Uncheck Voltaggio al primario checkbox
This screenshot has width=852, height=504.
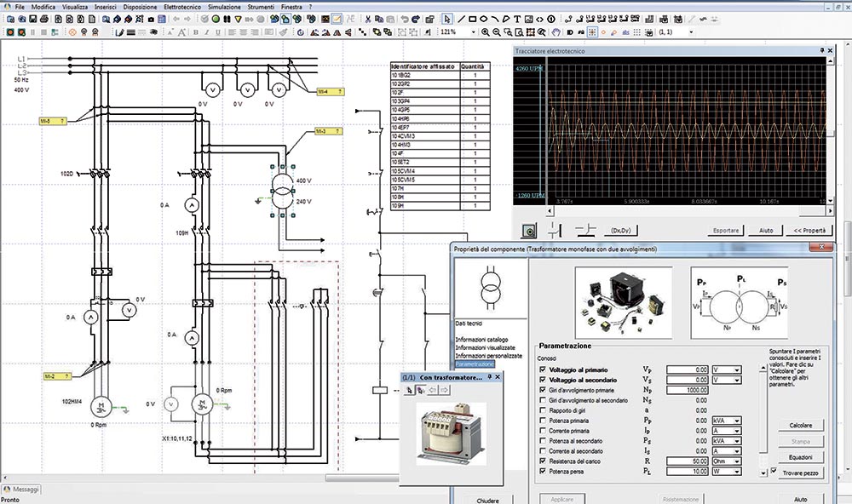click(543, 370)
